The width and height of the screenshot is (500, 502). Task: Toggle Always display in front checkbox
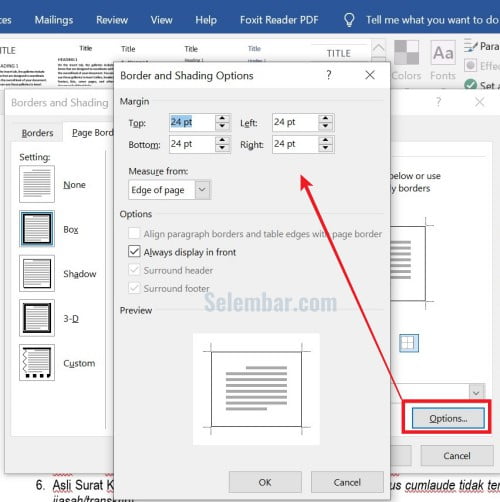coord(134,251)
